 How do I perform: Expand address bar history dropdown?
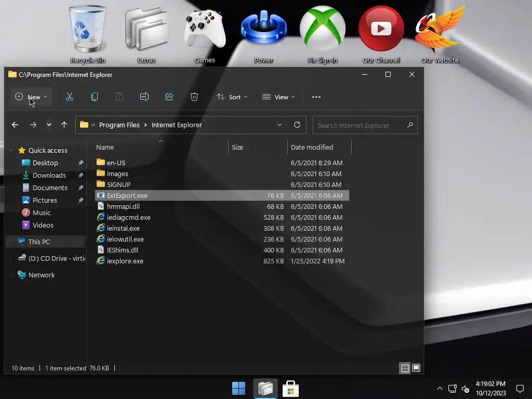coord(279,125)
